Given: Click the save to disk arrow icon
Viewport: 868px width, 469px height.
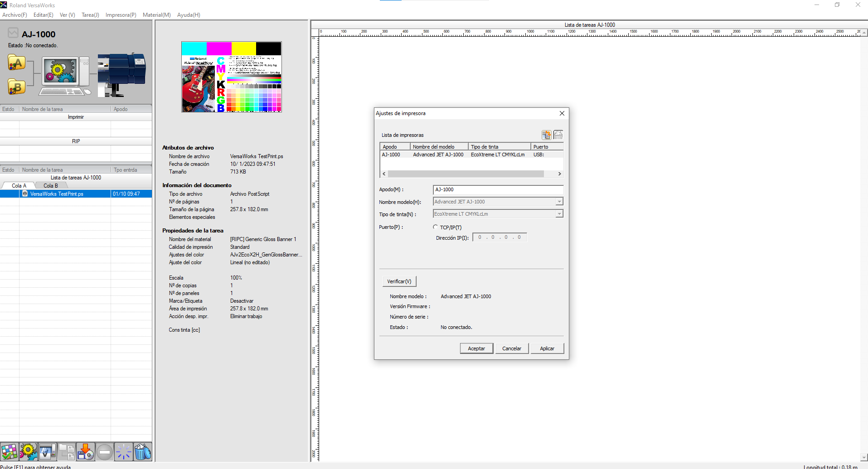Looking at the screenshot, I should coord(85,452).
